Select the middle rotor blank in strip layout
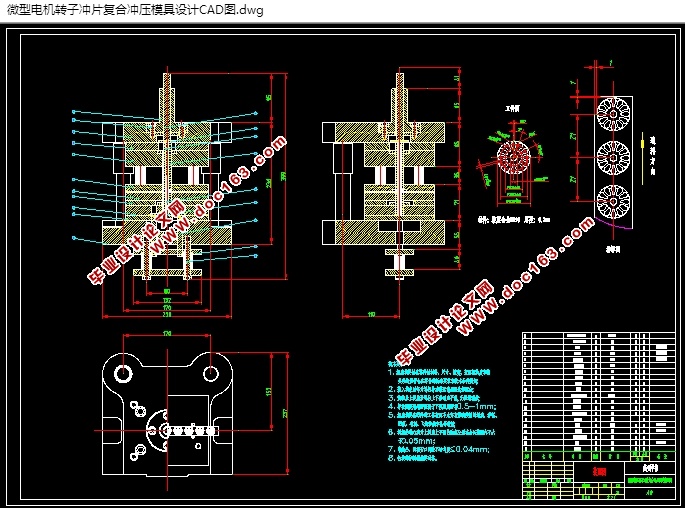 point(613,157)
